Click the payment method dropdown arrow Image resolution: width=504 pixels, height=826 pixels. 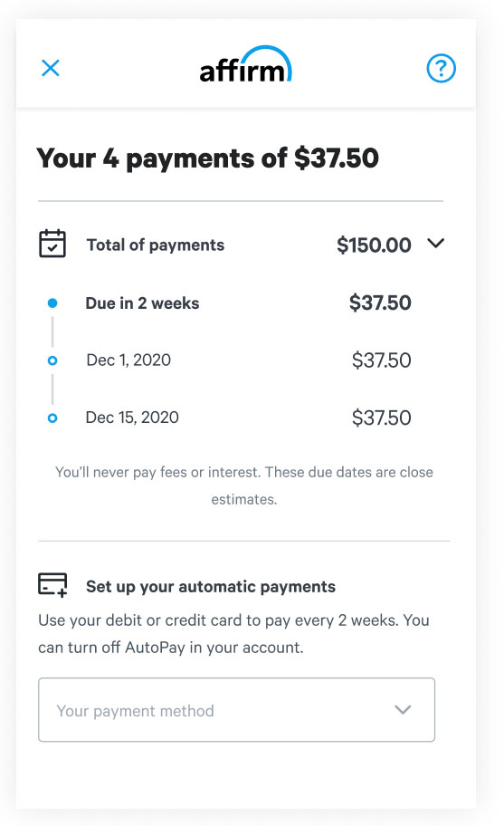(403, 709)
